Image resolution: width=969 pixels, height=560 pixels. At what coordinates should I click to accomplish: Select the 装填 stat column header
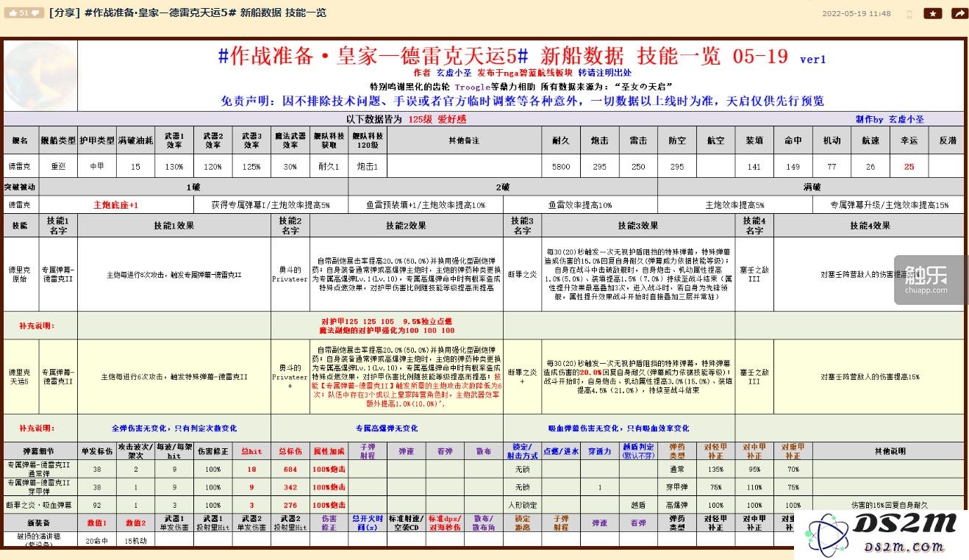point(754,140)
